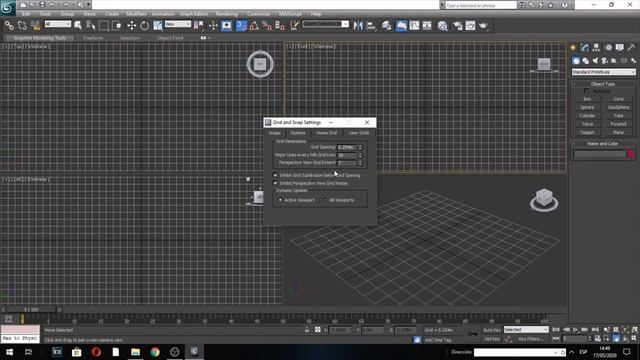
Task: Expand the quick access toolbar dropdown arrow
Action: (88, 5)
